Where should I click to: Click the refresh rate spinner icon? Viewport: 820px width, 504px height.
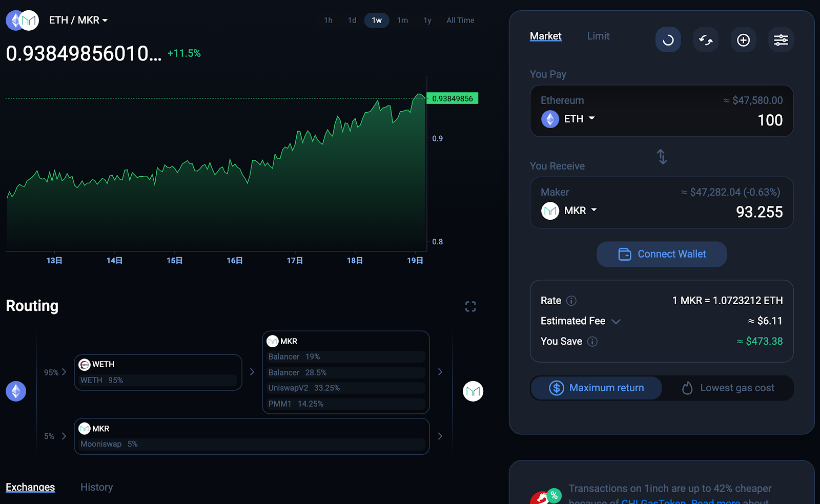point(668,40)
